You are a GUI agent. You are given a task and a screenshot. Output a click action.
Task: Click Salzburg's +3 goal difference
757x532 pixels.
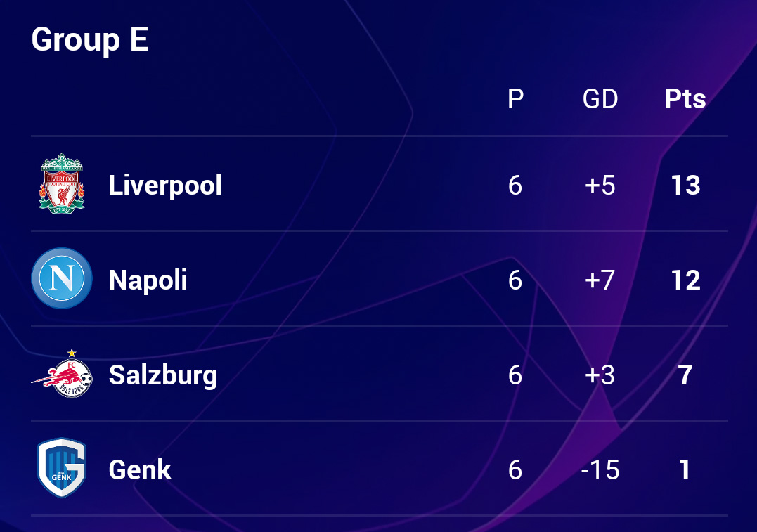tap(600, 375)
